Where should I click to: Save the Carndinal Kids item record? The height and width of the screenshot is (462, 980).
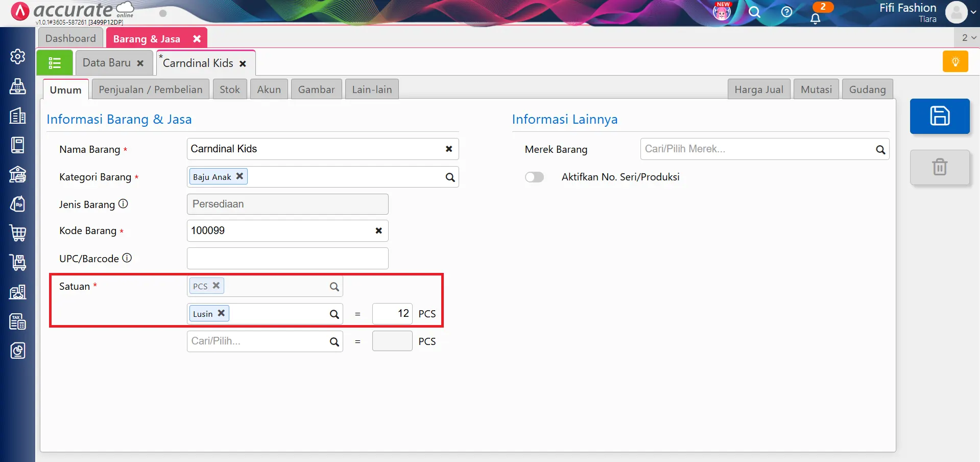pos(939,116)
